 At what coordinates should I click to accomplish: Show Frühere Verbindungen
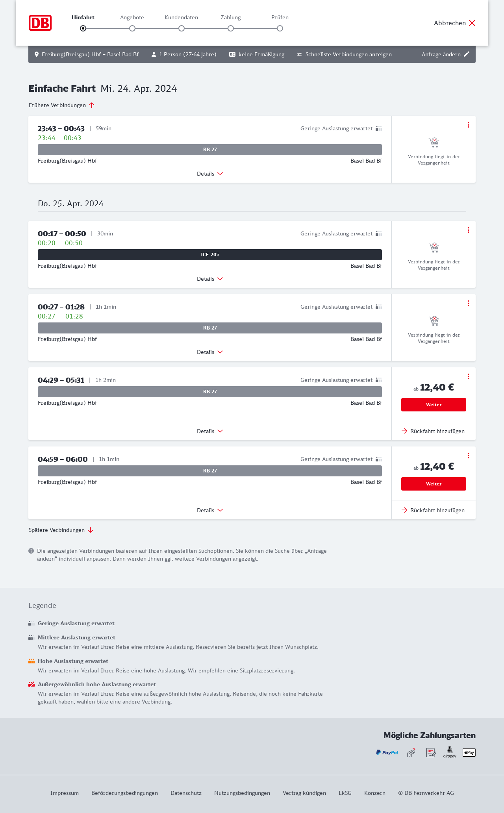pos(62,105)
